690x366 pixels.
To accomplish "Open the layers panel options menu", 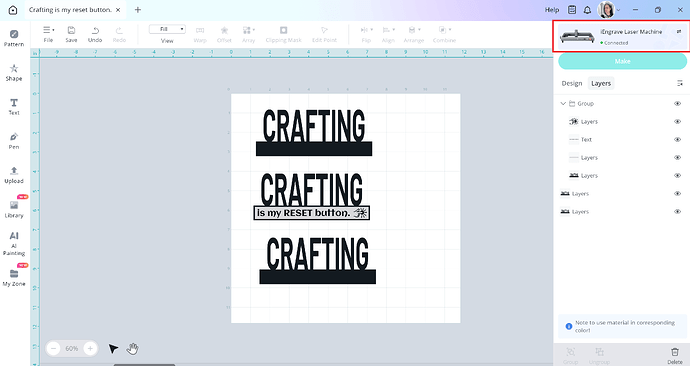I will pyautogui.click(x=679, y=83).
